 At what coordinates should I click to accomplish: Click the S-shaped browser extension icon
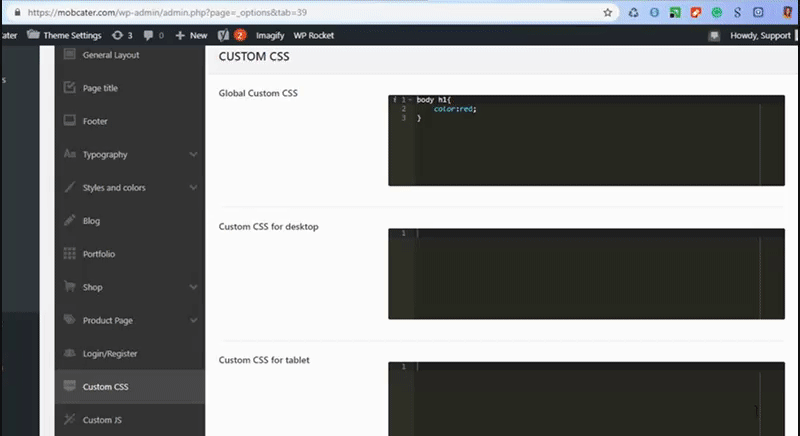[737, 13]
